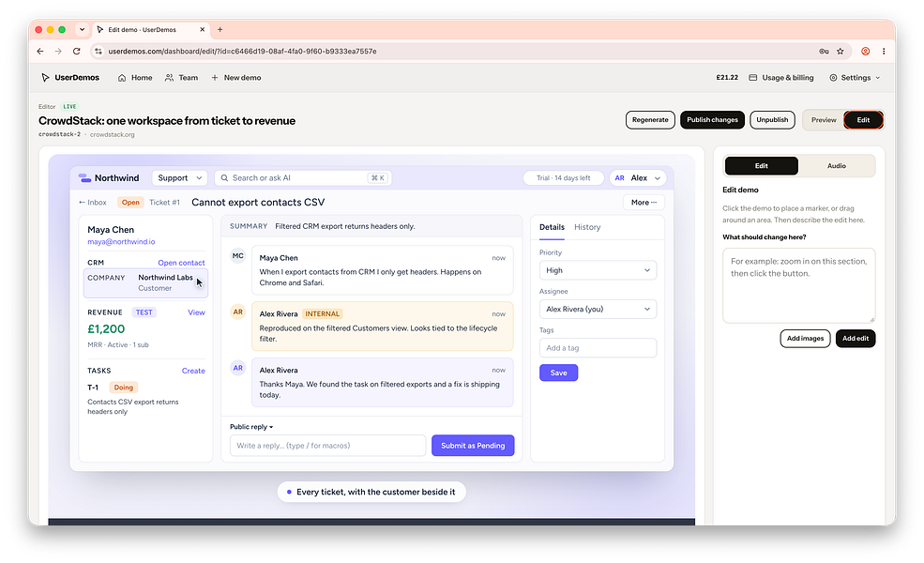Select the Edit tab in side panel

pos(762,166)
